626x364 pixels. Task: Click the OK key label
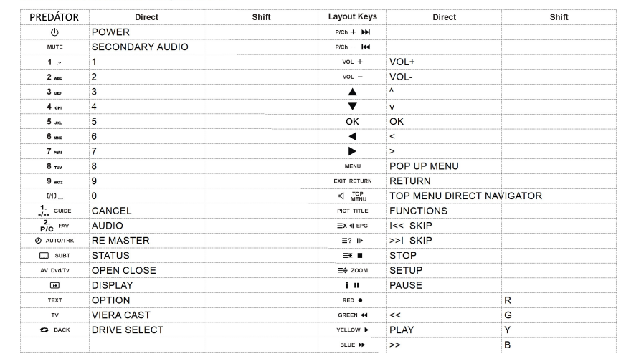(x=352, y=121)
